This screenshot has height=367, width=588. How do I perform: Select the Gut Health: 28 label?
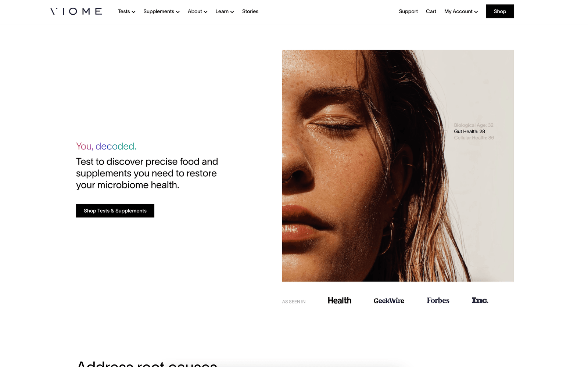point(469,132)
